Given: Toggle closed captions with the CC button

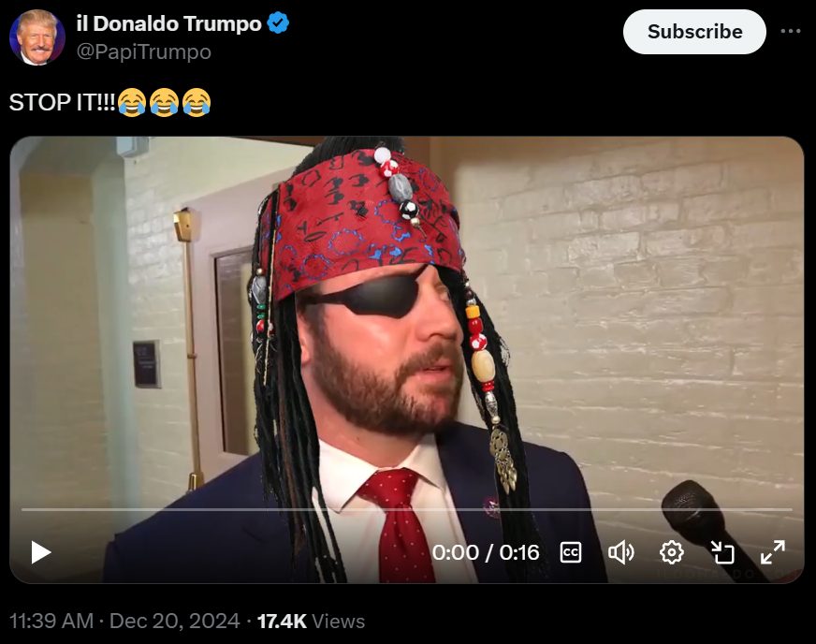Looking at the screenshot, I should pyautogui.click(x=571, y=552).
